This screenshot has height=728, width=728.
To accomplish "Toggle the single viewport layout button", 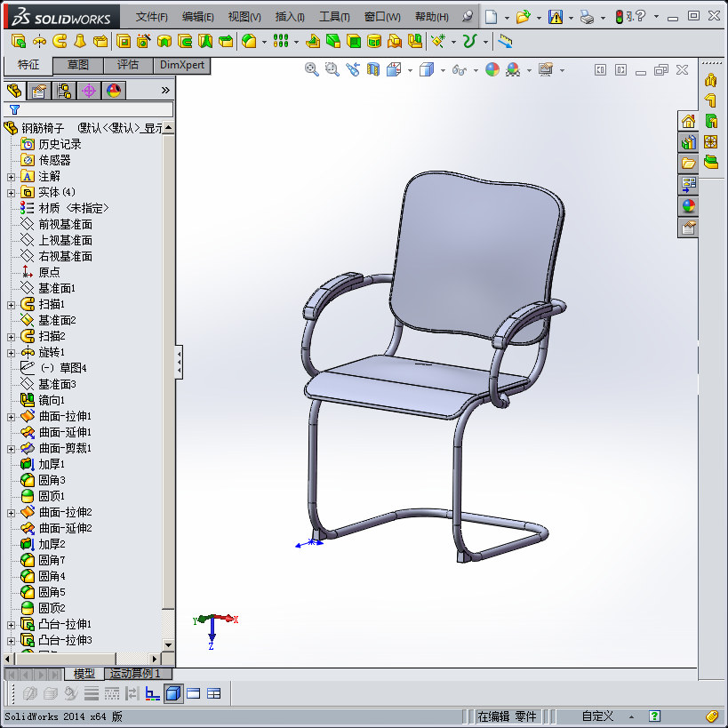I will (x=193, y=693).
